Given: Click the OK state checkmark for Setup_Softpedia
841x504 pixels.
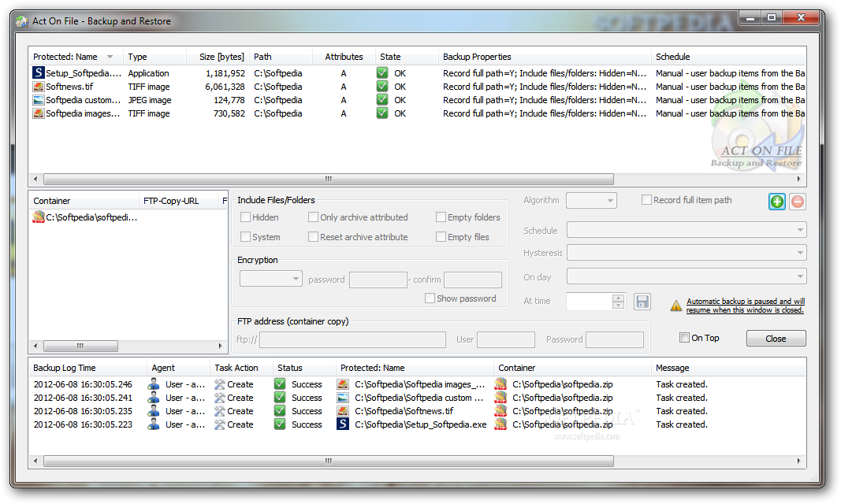Looking at the screenshot, I should tap(382, 72).
